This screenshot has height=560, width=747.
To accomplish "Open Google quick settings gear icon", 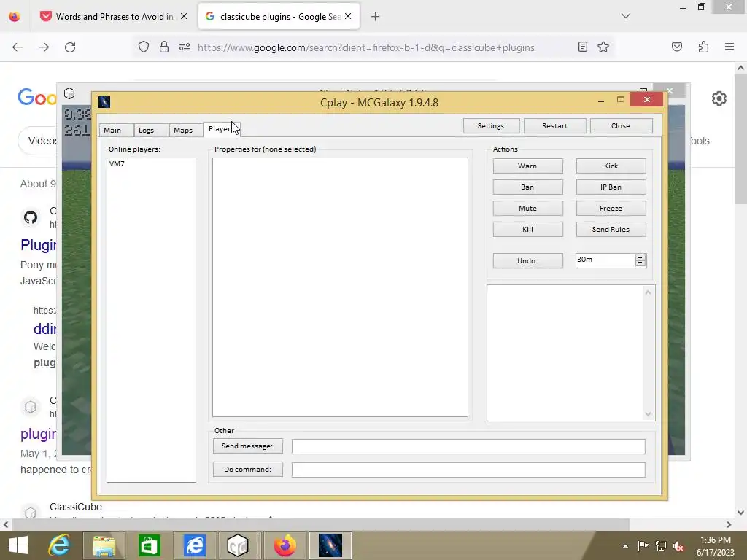I will [x=719, y=98].
